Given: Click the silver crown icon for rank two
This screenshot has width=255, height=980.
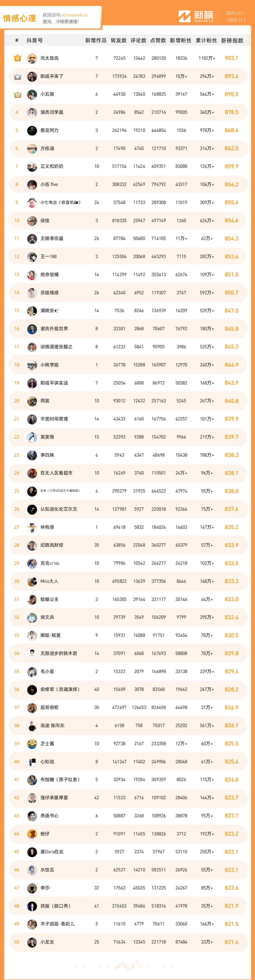Looking at the screenshot, I should point(17,76).
